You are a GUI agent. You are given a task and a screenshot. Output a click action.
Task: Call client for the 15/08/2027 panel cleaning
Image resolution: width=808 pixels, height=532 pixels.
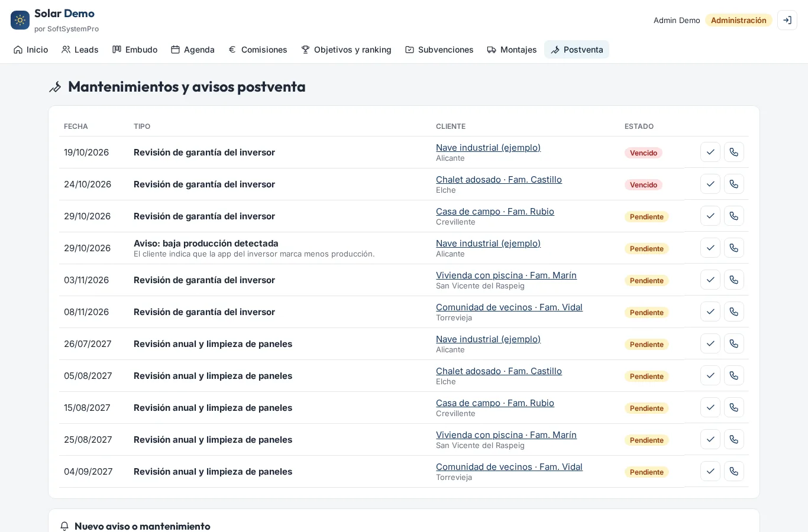[x=734, y=407]
